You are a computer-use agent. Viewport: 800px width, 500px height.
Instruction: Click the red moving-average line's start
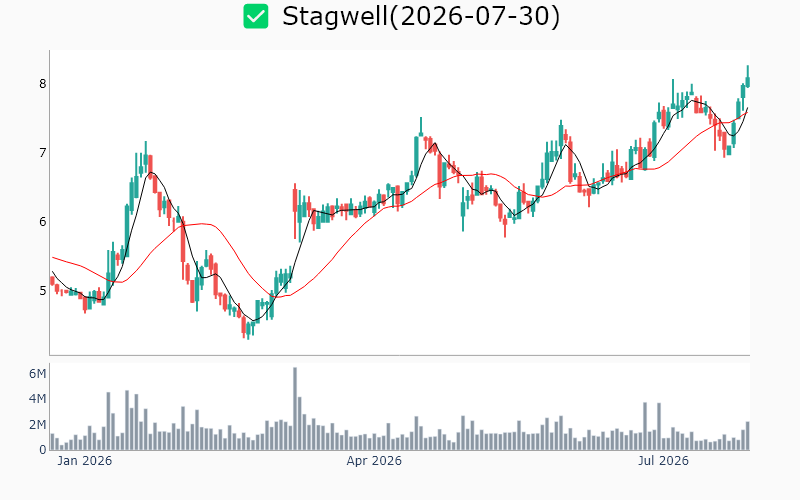pyautogui.click(x=53, y=258)
